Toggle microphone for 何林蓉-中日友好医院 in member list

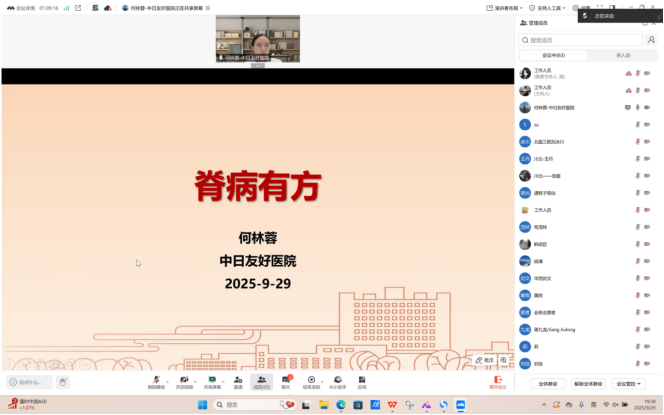point(637,107)
